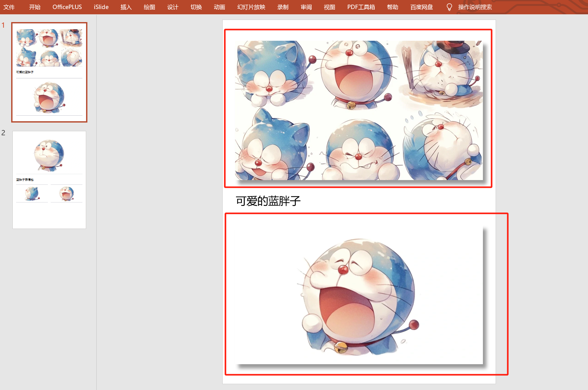Select the six-Doraemon collage picture on slide

pos(359,110)
